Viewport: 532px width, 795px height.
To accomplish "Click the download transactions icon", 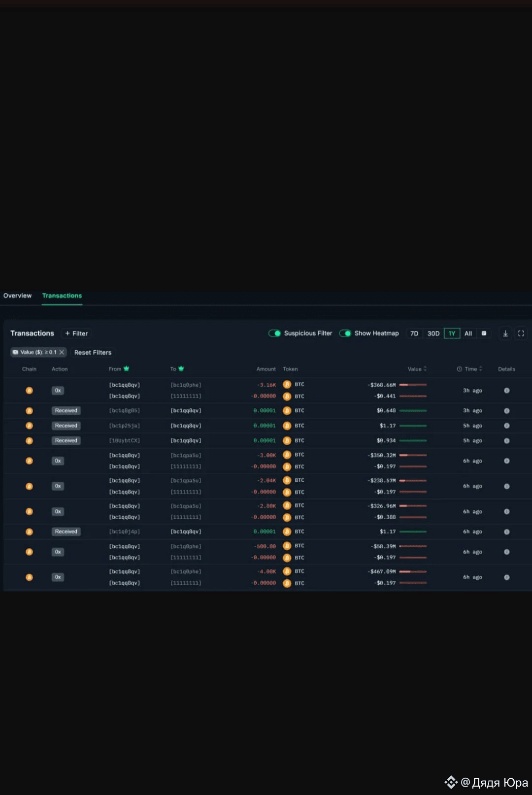I will 505,333.
